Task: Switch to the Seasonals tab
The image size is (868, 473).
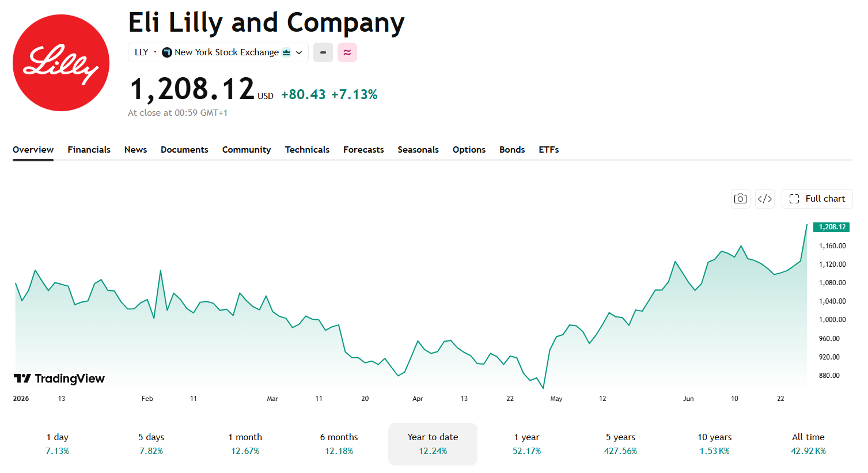Action: (x=418, y=150)
